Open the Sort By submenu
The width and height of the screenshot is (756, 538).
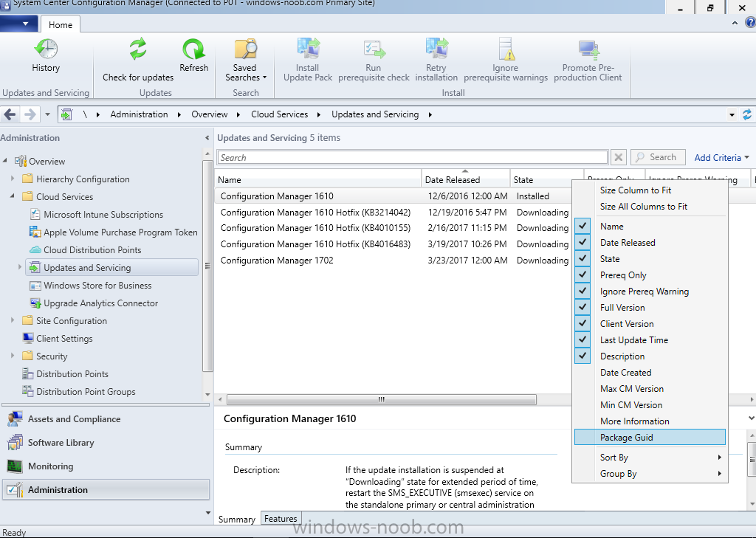650,458
